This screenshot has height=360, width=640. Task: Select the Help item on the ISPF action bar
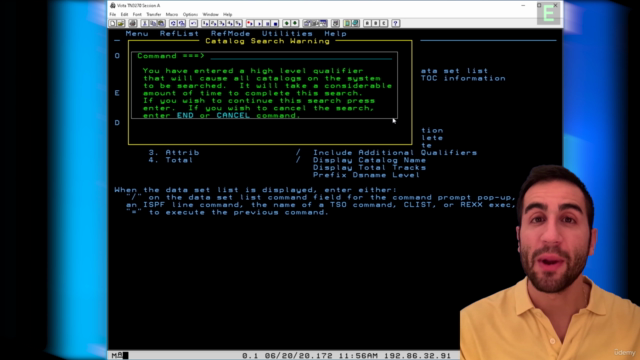(336, 33)
